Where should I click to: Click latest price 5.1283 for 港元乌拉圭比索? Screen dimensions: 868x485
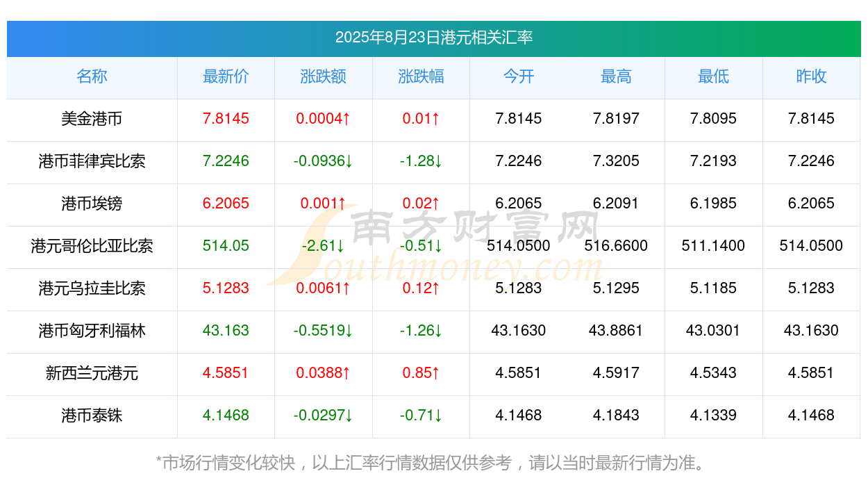click(226, 288)
